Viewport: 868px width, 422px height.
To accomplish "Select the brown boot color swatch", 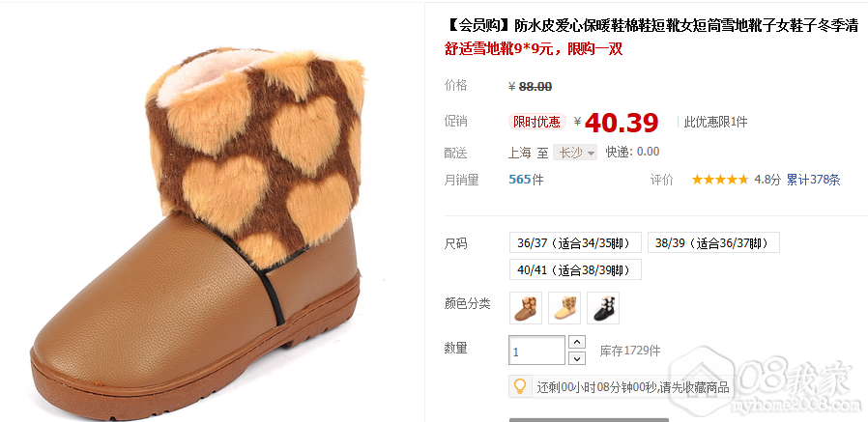I will click(525, 308).
